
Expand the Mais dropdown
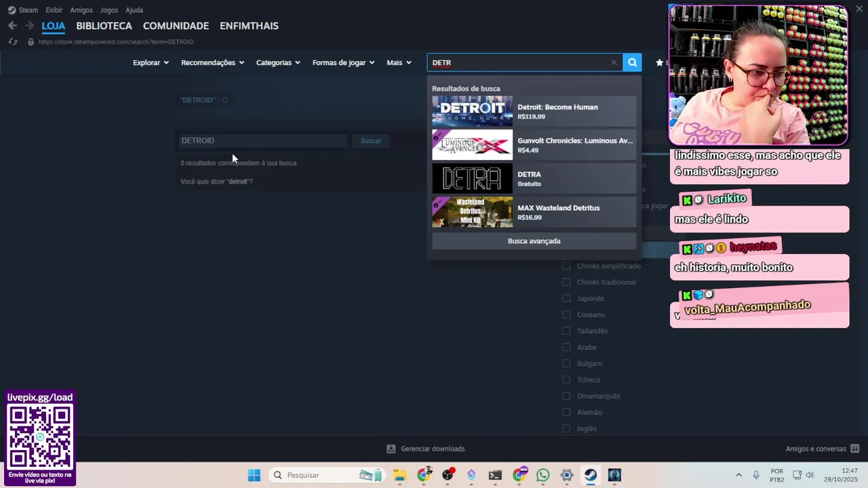pos(399,62)
